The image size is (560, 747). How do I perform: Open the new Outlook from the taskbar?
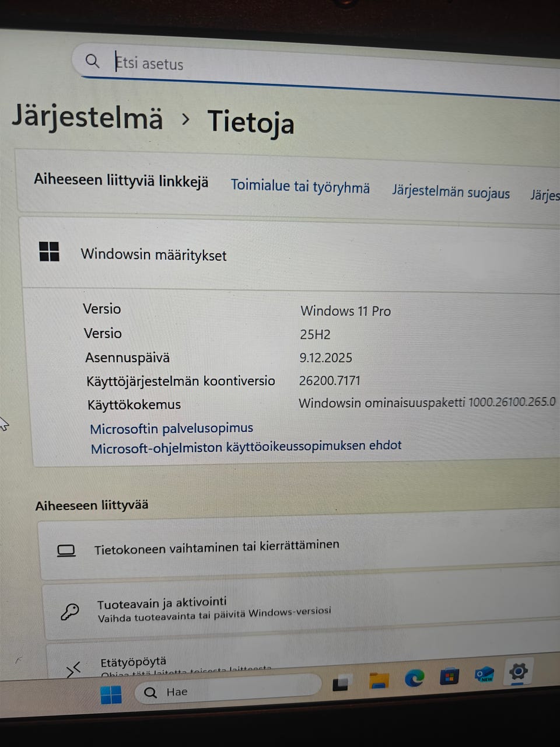click(484, 675)
